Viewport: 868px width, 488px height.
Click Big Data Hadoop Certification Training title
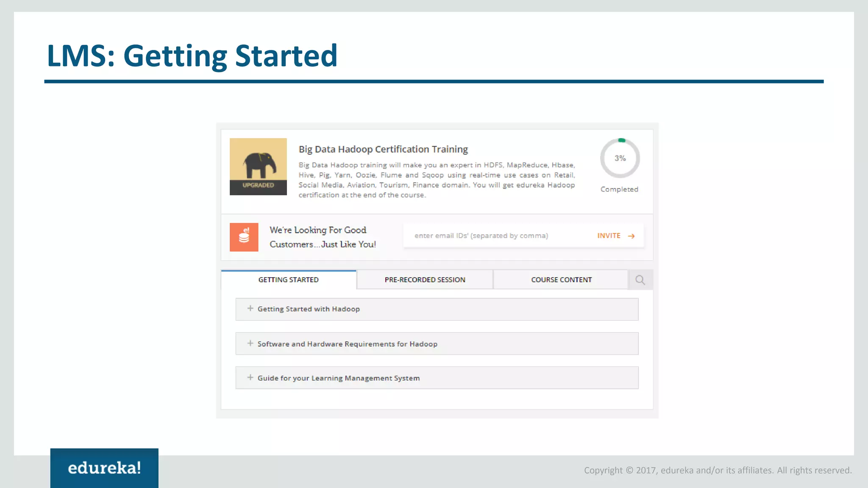(383, 149)
